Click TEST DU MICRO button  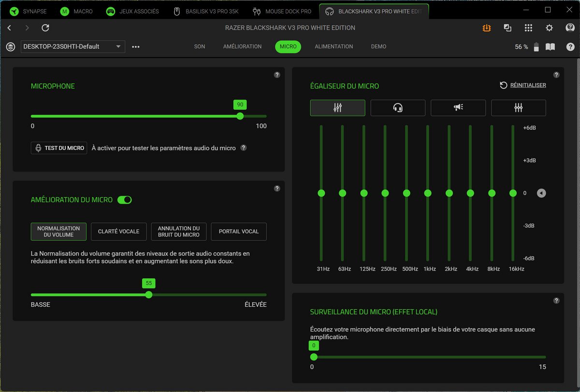point(59,148)
